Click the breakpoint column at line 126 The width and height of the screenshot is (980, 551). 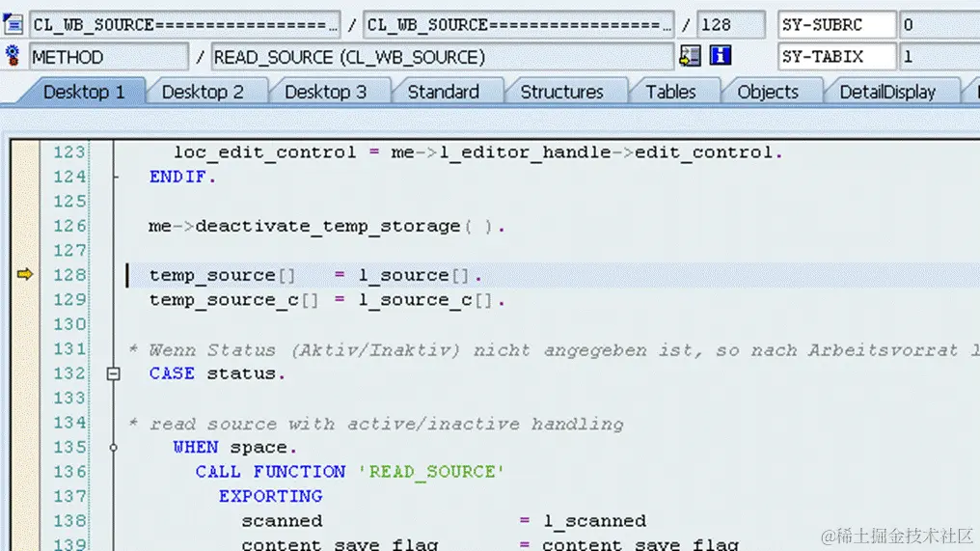tap(24, 226)
